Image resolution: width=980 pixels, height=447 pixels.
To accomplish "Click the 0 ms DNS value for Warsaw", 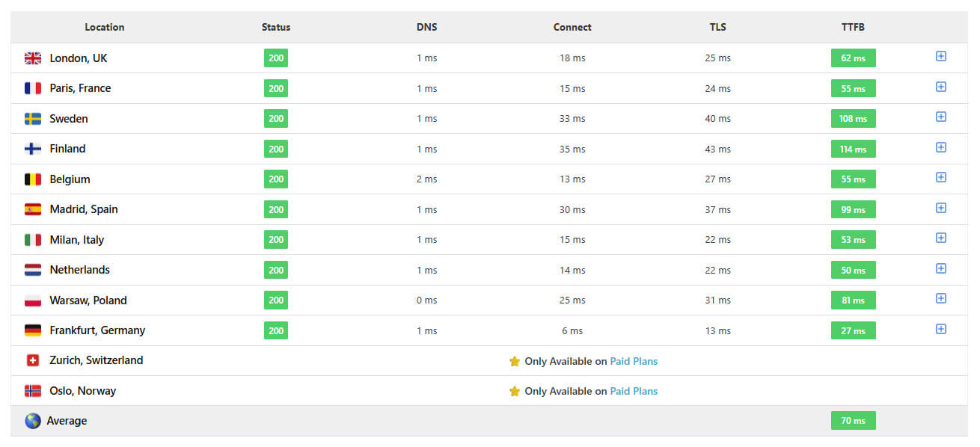I will [427, 300].
